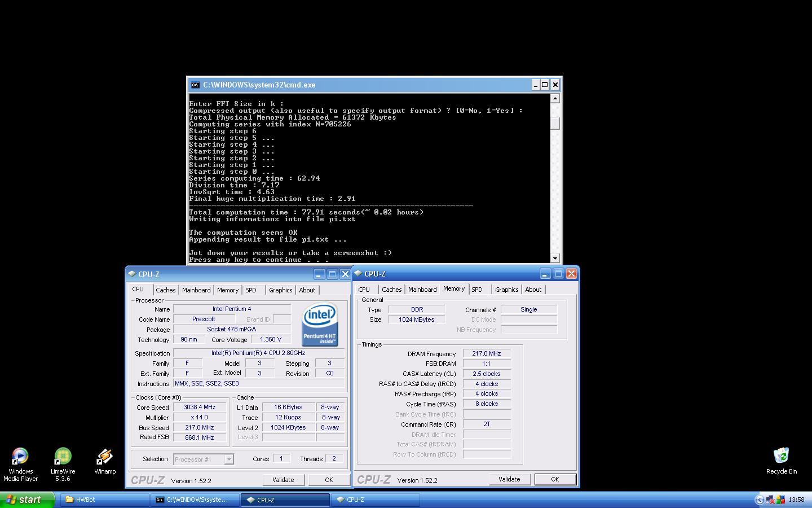Close the cmd.exe window

tap(555, 85)
